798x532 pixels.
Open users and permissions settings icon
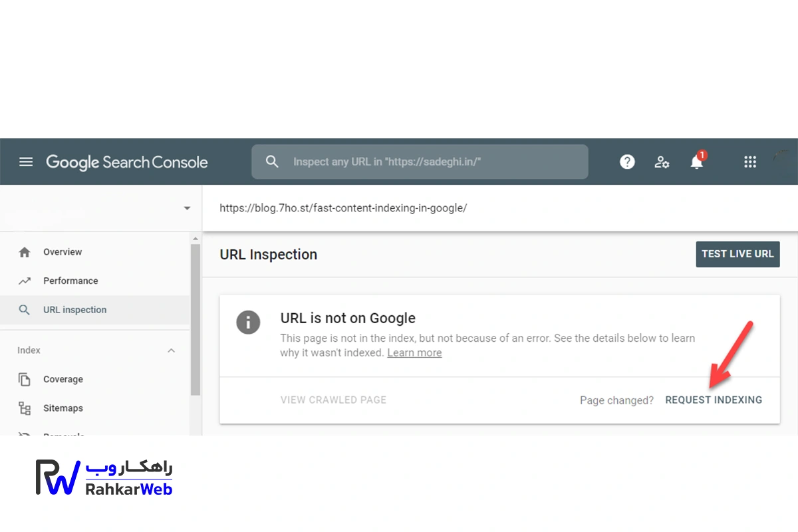[662, 162]
